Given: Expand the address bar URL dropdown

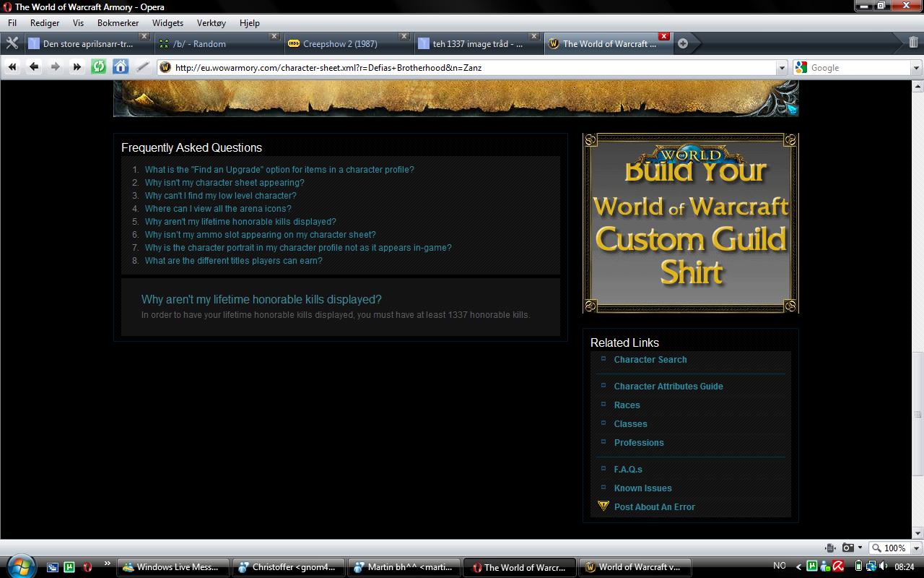Looking at the screenshot, I should coord(782,68).
